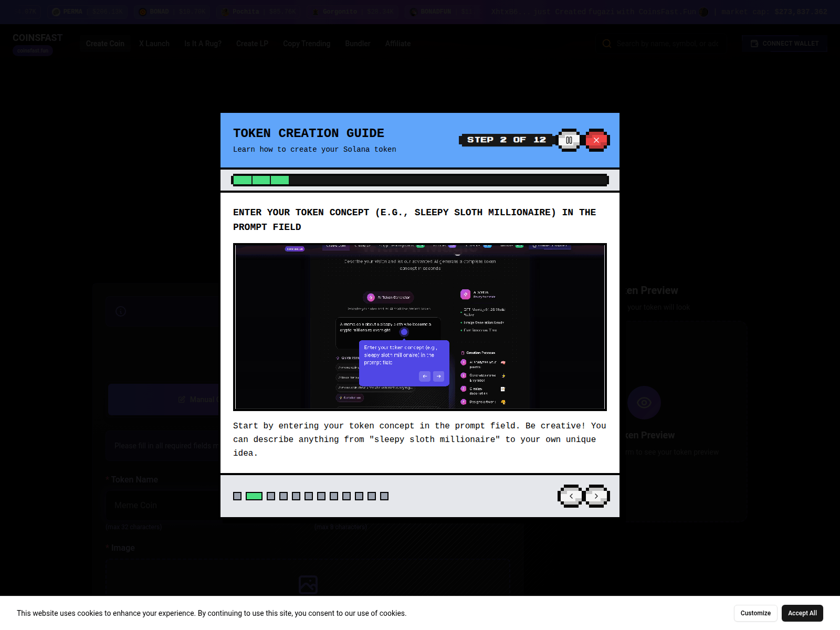Go to next guide step arrow

pyautogui.click(x=596, y=496)
